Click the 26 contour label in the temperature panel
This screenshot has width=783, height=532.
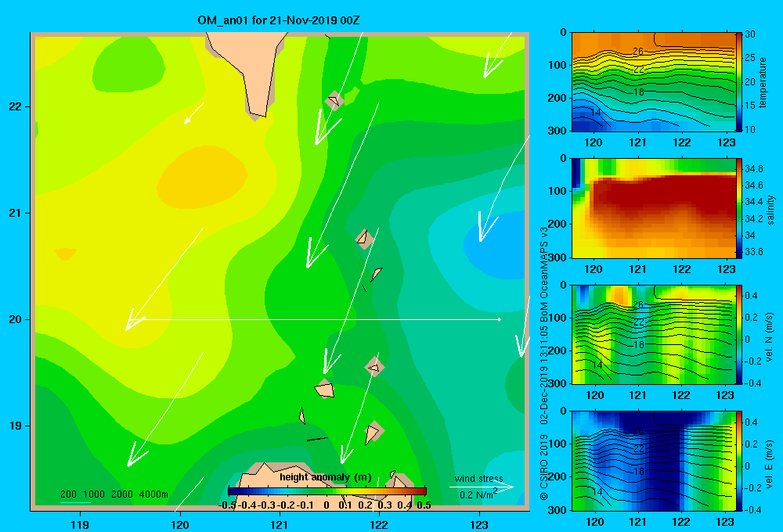637,52
